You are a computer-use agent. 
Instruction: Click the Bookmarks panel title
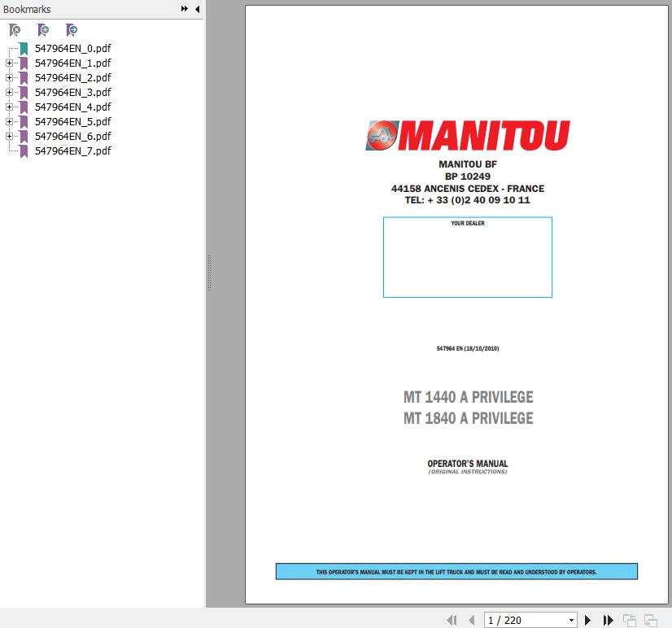click(27, 9)
